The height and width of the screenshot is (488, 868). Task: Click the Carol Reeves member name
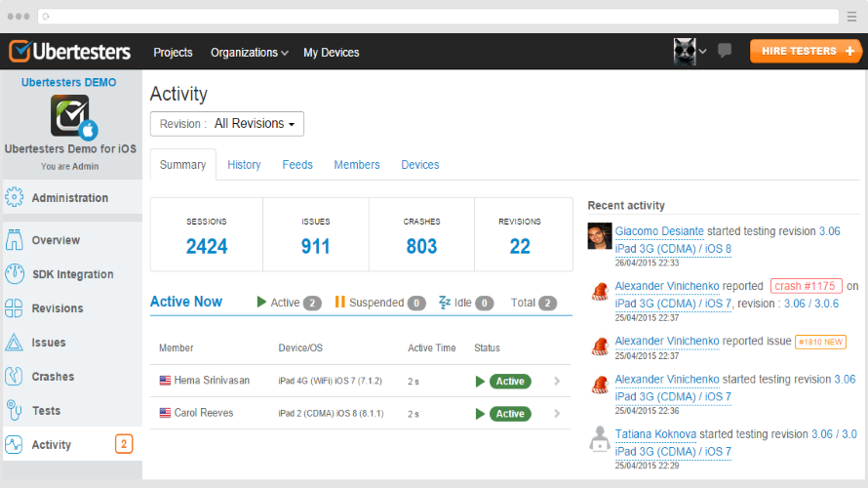[203, 413]
